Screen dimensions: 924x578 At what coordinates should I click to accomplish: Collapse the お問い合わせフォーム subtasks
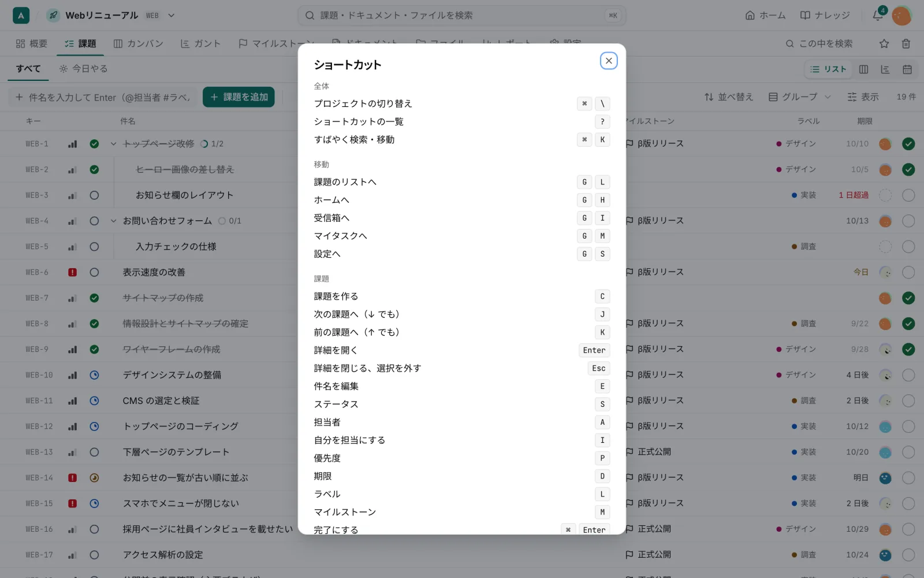pyautogui.click(x=113, y=221)
